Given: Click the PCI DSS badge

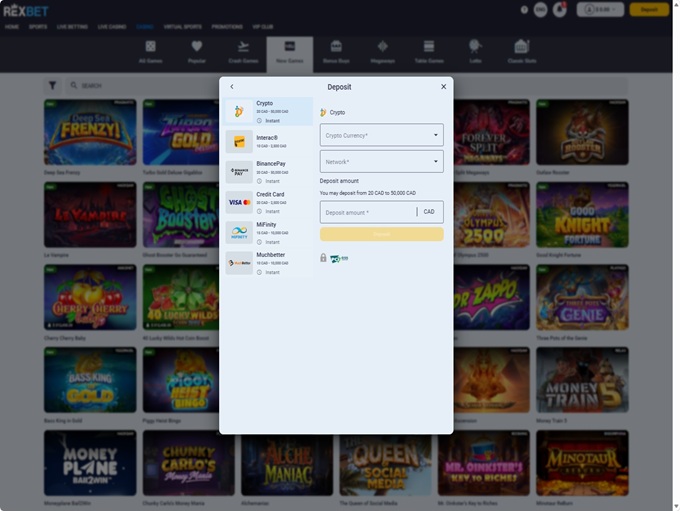Looking at the screenshot, I should [339, 259].
